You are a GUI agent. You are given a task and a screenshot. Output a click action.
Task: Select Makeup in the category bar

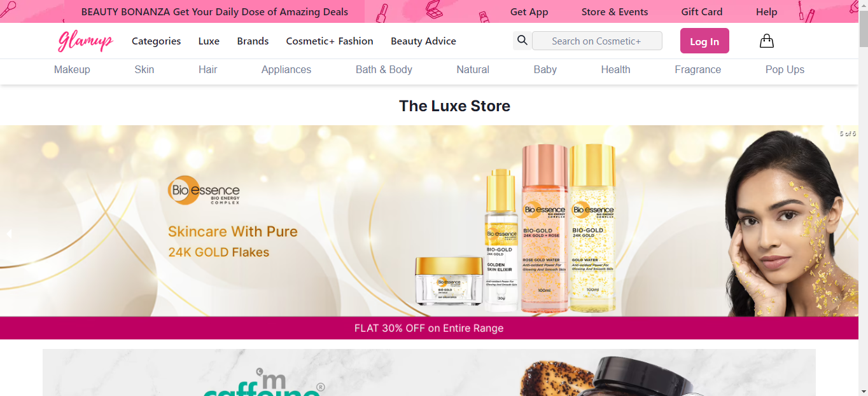click(71, 70)
